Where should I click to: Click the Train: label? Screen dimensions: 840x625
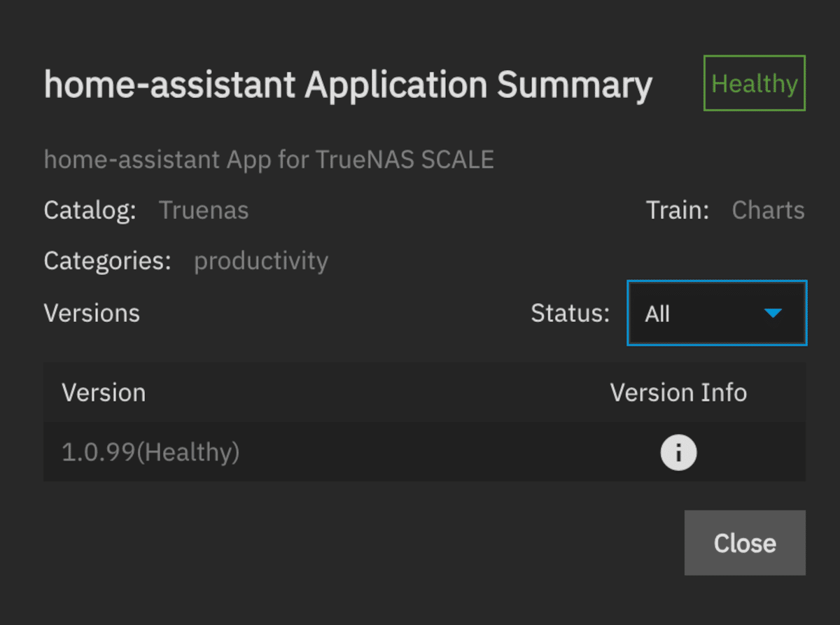click(678, 210)
